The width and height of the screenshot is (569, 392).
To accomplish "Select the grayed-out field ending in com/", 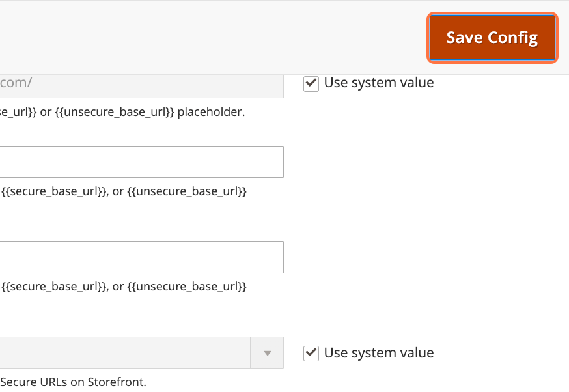I will 142,83.
